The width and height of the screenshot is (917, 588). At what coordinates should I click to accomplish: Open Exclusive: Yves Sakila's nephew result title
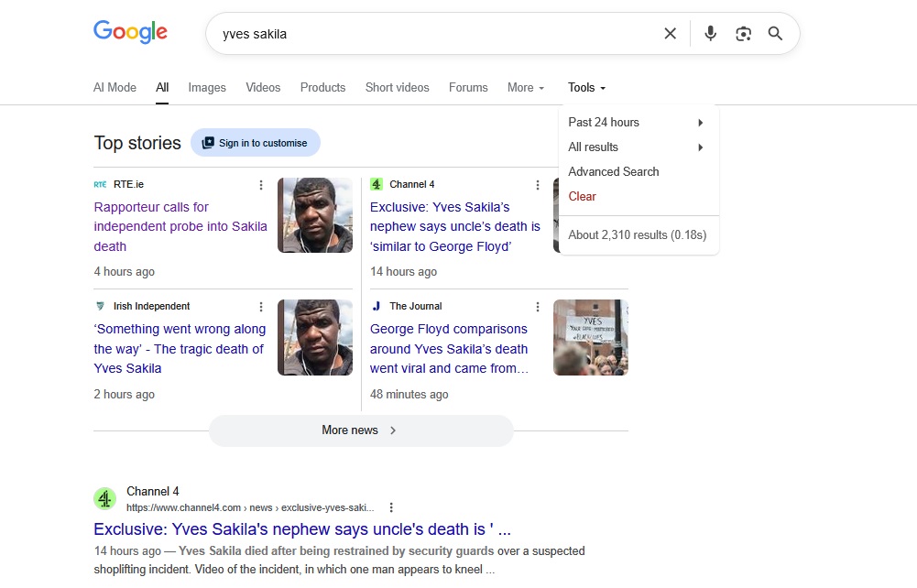click(x=302, y=529)
